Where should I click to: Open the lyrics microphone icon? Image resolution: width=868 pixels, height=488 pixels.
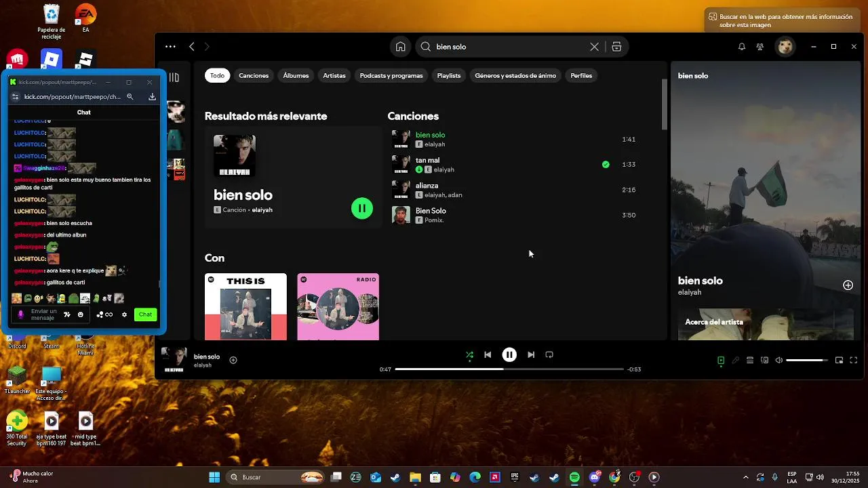[x=735, y=361]
